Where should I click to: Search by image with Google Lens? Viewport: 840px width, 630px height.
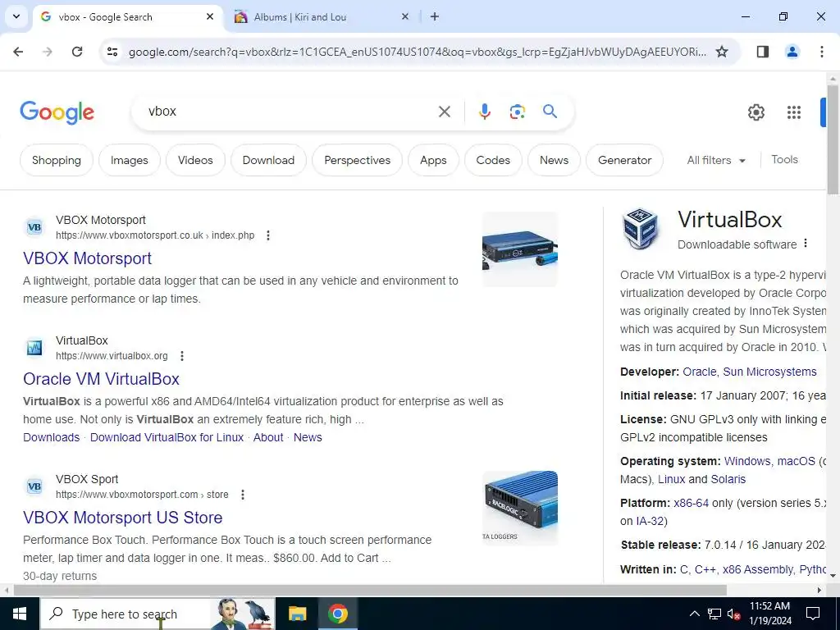[x=517, y=112]
